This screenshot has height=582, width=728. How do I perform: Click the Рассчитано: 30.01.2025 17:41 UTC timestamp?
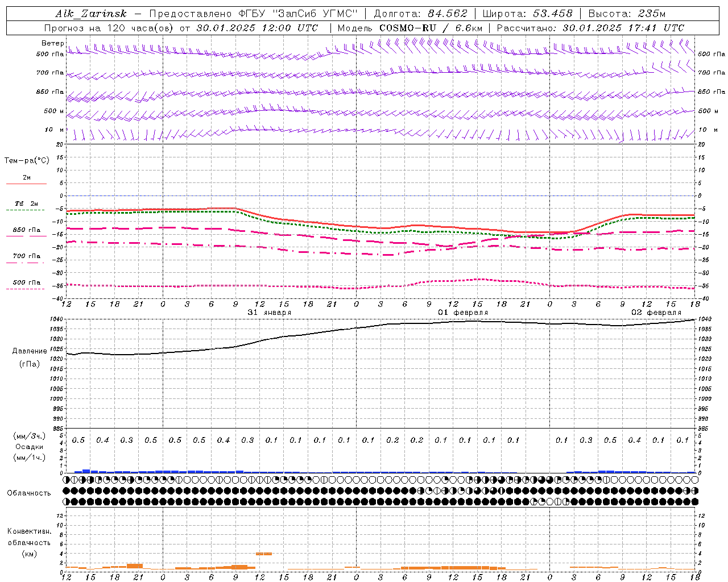point(590,28)
